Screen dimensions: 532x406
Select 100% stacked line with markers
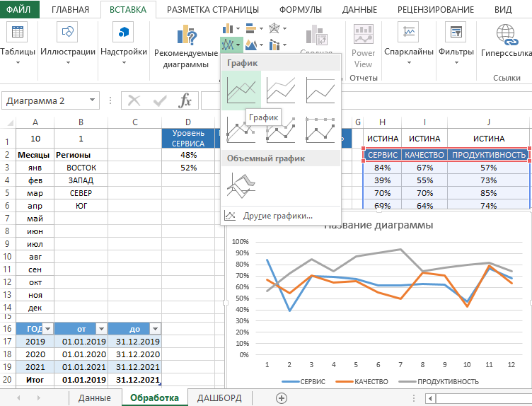[320, 130]
